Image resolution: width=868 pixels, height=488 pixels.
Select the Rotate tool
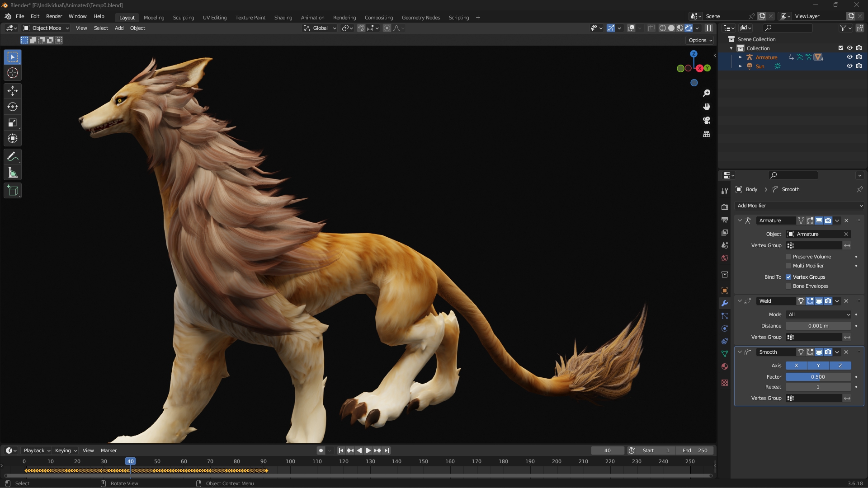click(13, 107)
